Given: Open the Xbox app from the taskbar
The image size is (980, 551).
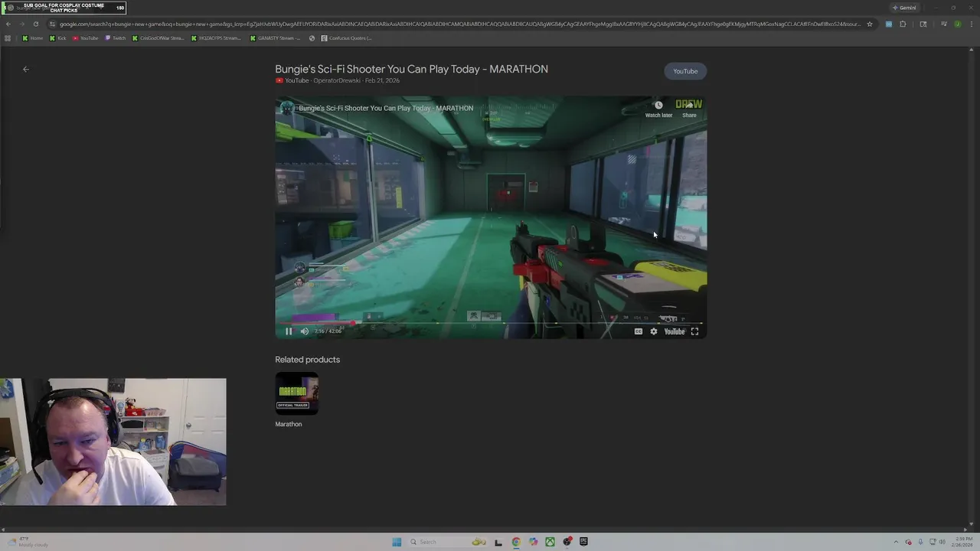Looking at the screenshot, I should [x=550, y=542].
